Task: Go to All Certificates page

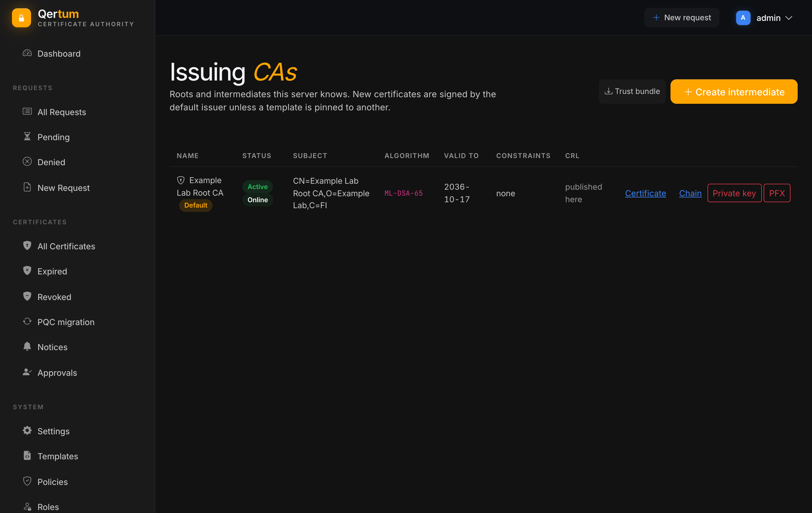Action: pos(78,246)
